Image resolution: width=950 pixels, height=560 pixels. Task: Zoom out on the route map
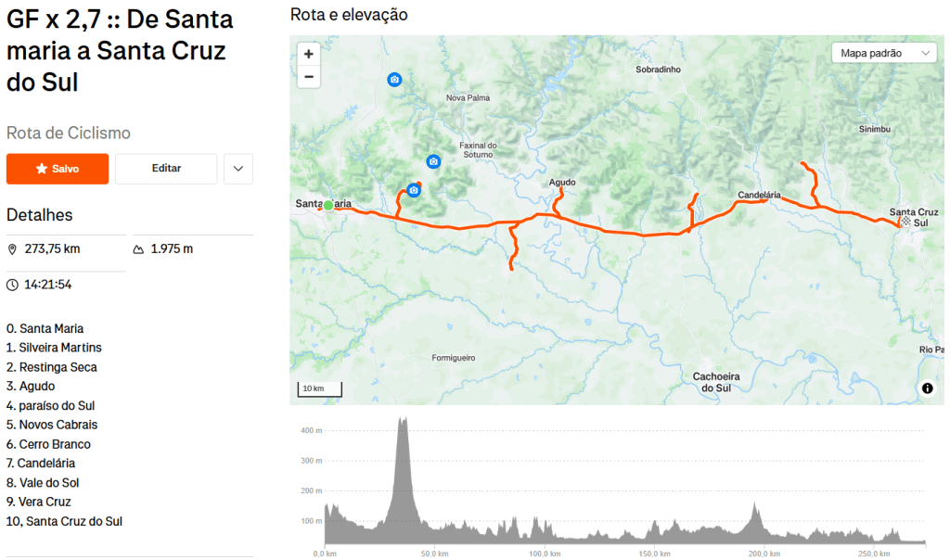(309, 77)
